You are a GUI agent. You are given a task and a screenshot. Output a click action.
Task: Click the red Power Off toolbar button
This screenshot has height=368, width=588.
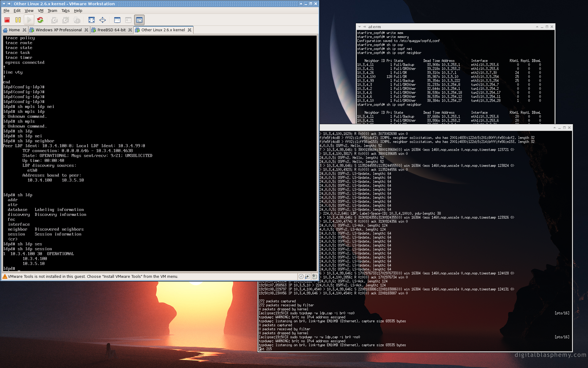pos(7,20)
